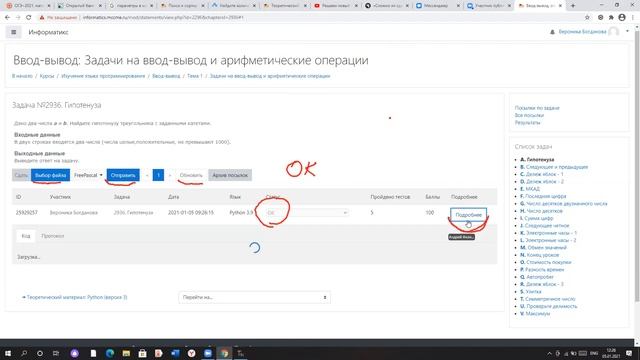This screenshot has width=640, height=360.
Task: Open the taskbar search magnifier
Action: click(x=24, y=353)
